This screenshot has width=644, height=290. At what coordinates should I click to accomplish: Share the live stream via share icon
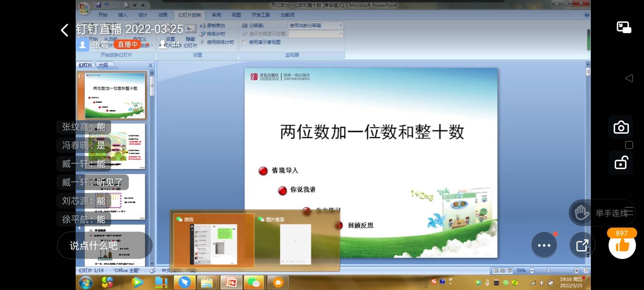pos(582,245)
